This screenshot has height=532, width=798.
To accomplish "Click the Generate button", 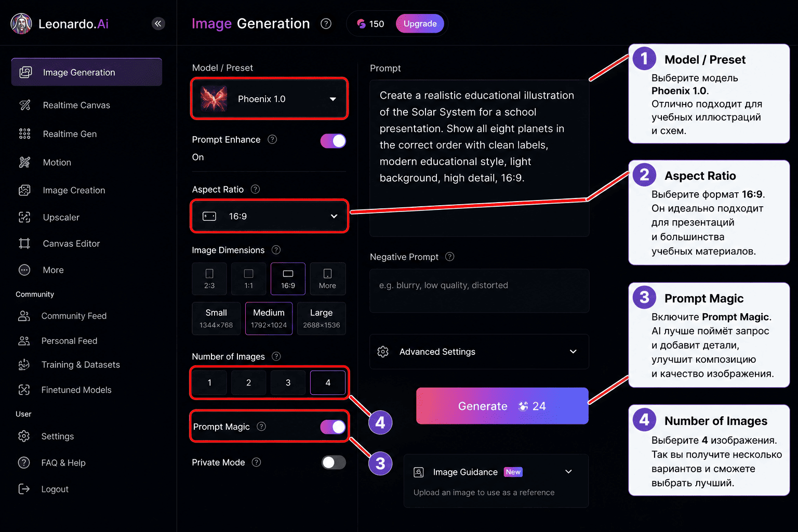I will 502,406.
